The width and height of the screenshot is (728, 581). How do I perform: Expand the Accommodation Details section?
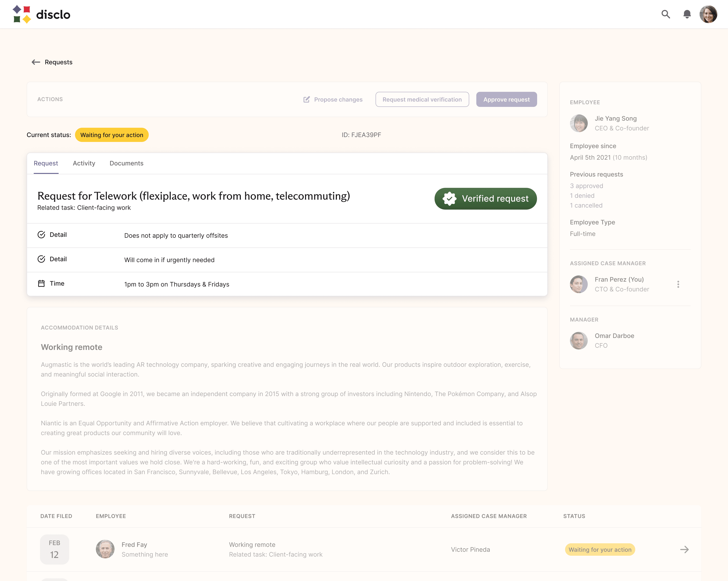[79, 327]
